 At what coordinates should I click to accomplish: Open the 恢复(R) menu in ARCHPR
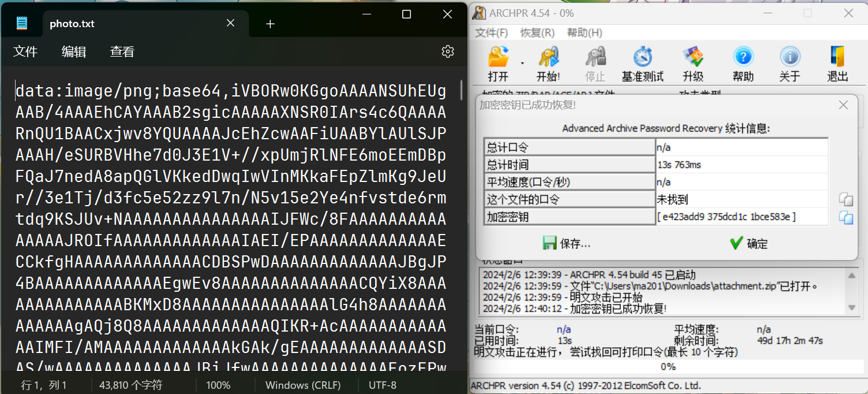pyautogui.click(x=537, y=33)
